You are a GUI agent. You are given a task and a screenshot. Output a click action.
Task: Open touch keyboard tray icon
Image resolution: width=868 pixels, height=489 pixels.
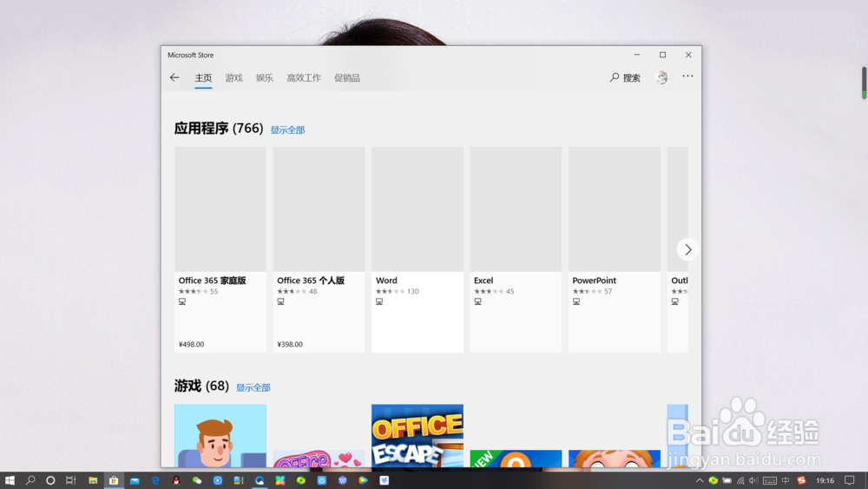pos(769,480)
